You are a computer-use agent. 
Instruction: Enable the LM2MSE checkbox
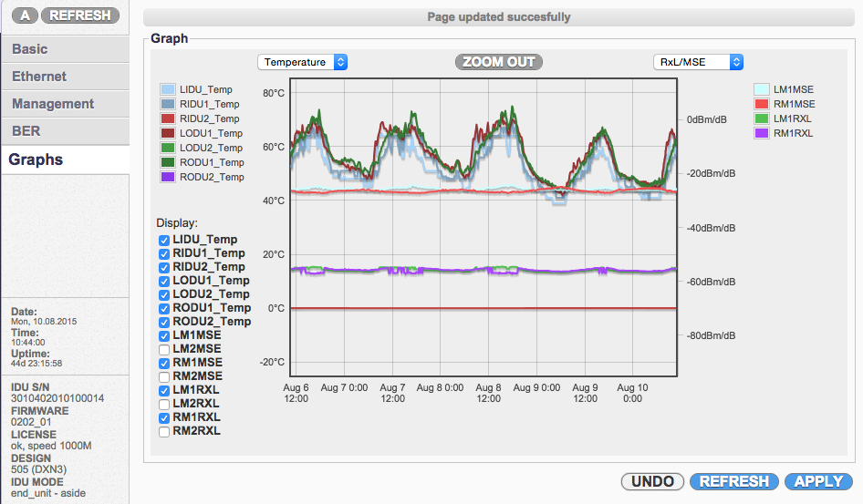(x=164, y=349)
